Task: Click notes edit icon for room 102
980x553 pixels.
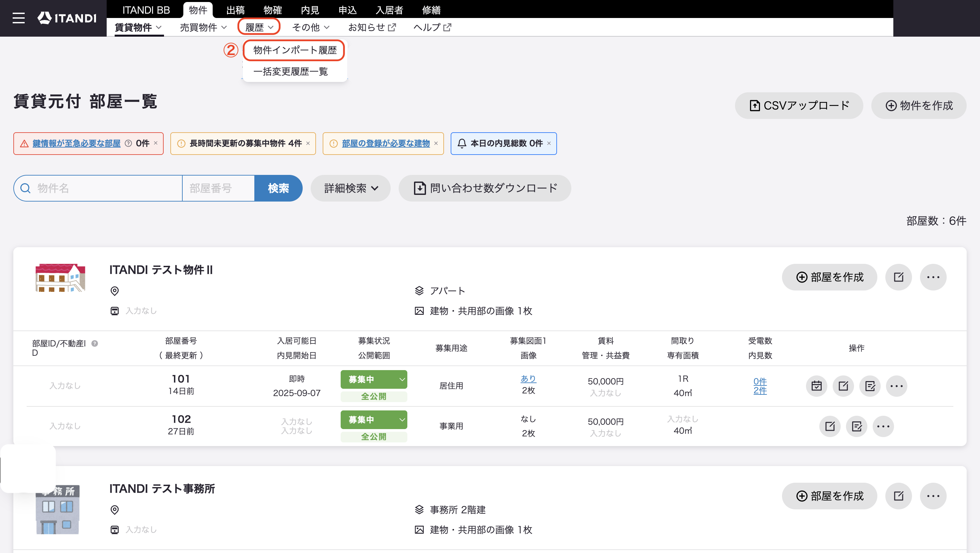Action: click(x=856, y=426)
